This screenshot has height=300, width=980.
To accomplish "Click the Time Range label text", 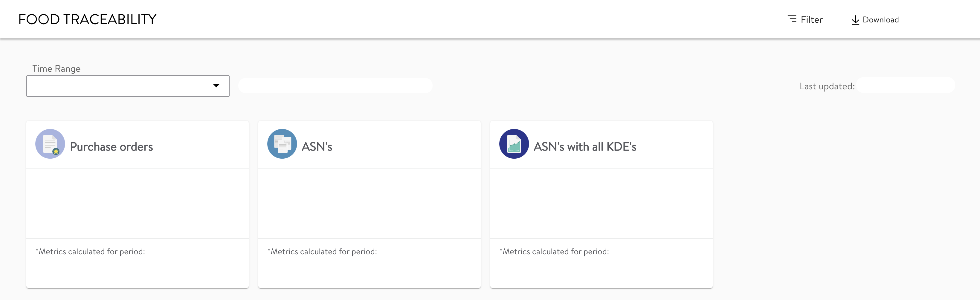I will (x=56, y=69).
